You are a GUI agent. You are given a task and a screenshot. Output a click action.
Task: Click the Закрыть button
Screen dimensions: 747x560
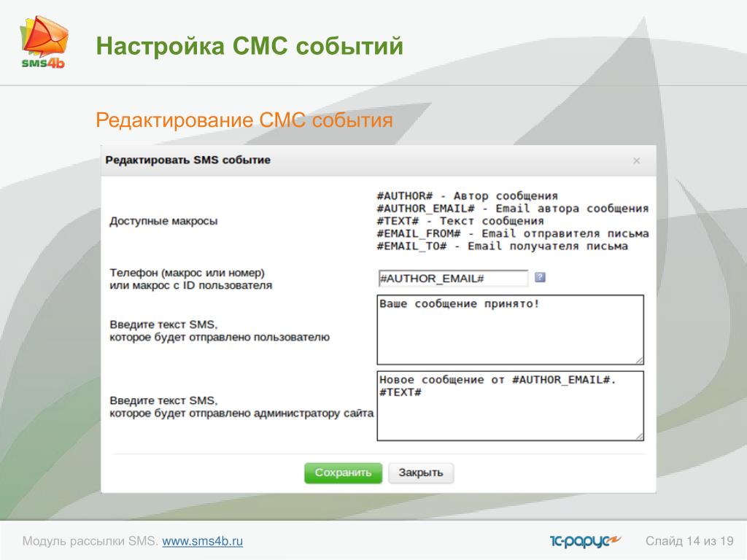click(421, 472)
